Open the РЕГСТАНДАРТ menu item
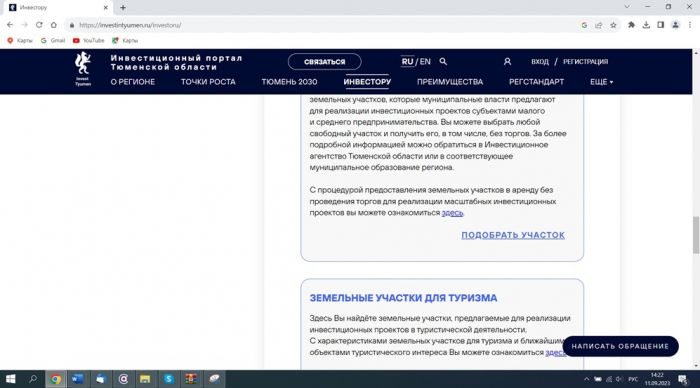This screenshot has height=388, width=700. 536,82
